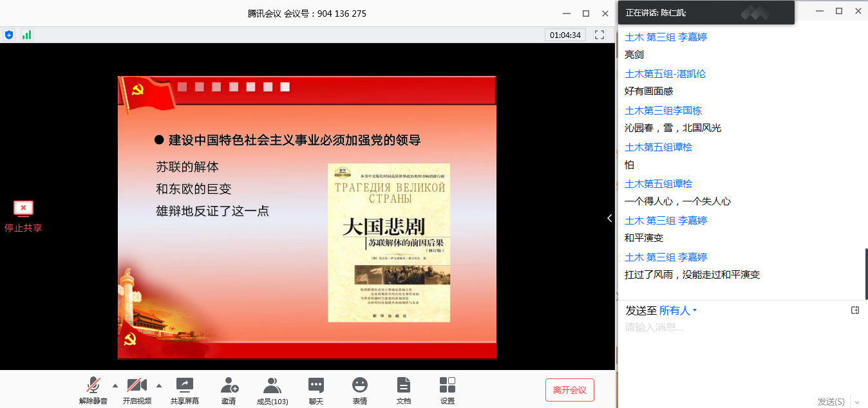This screenshot has width=868, height=408.
Task: Click the shield security icon
Action: (9, 35)
